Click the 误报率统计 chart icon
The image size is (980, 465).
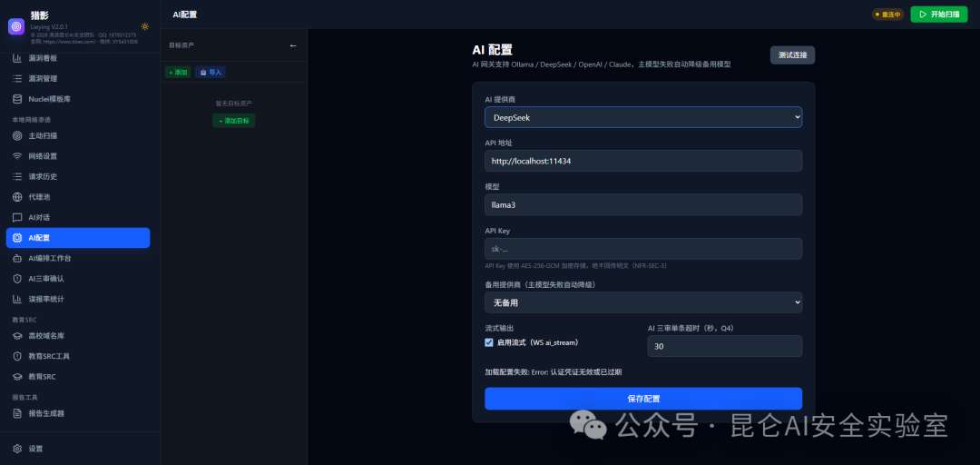pos(17,299)
